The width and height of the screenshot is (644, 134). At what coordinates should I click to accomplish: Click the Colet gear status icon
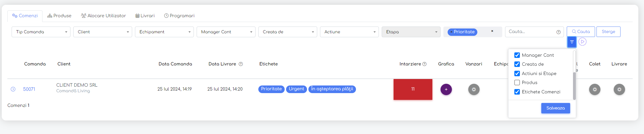pos(594,89)
